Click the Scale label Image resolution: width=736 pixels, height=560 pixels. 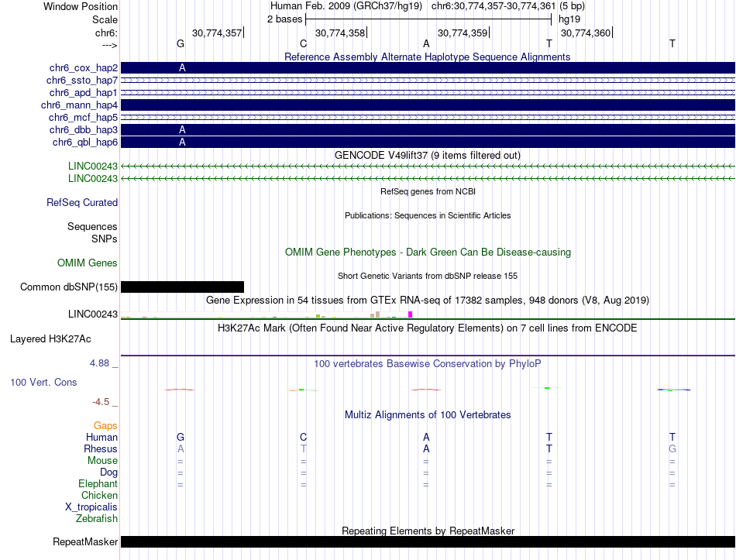105,19
